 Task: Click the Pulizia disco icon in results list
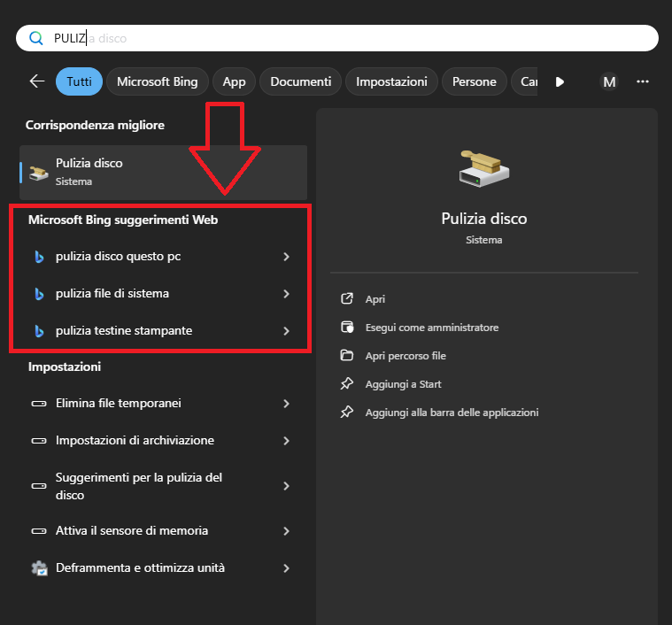point(39,173)
